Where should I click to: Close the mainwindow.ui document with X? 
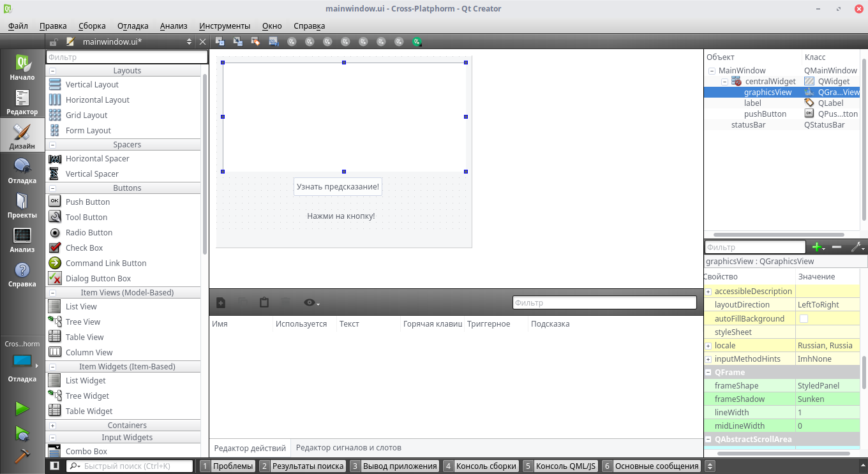202,41
